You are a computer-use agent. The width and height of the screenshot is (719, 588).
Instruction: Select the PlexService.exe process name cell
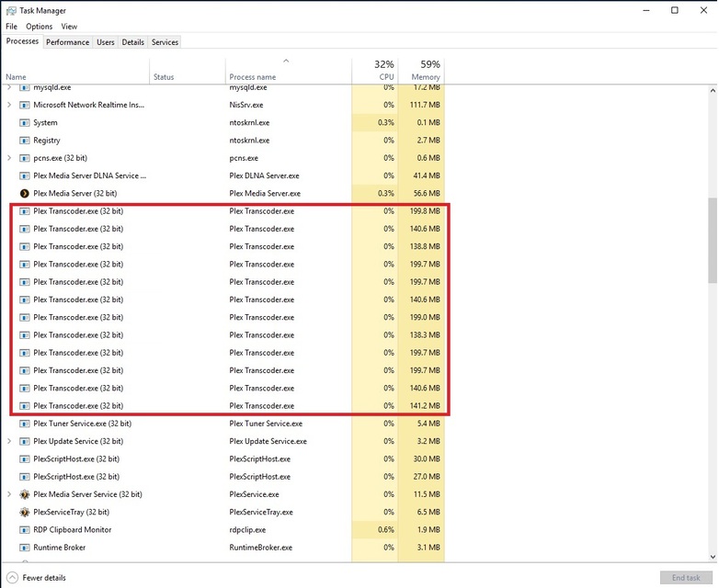(254, 494)
